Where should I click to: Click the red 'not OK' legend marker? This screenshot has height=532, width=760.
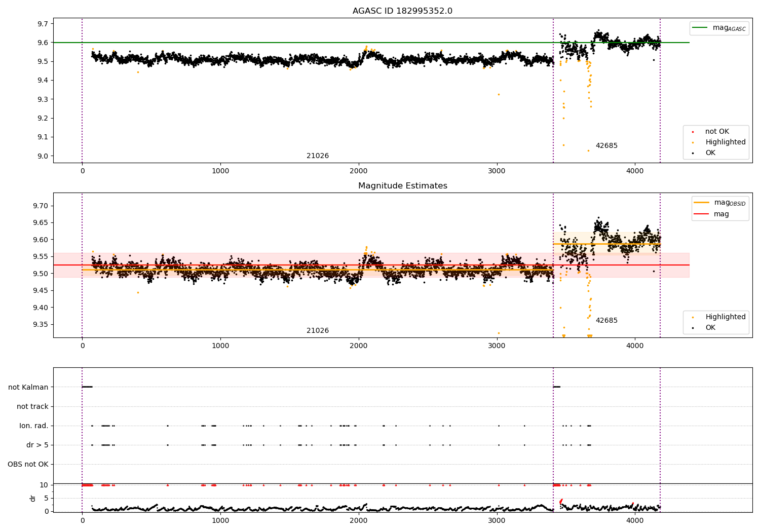(693, 132)
